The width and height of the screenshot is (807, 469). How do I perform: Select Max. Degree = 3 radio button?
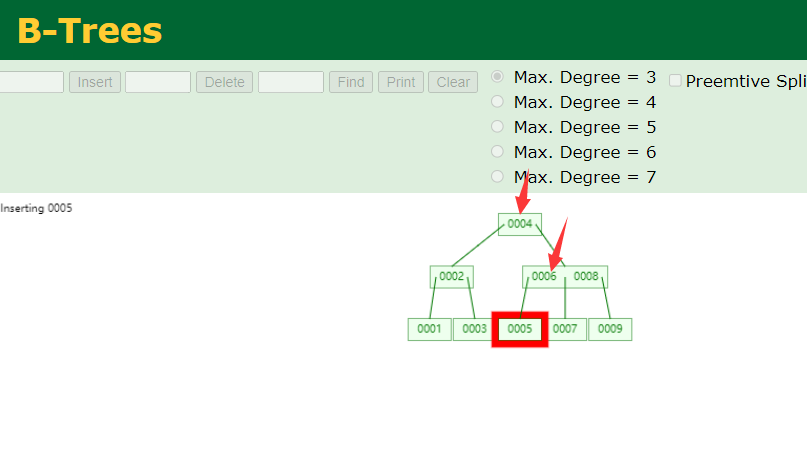[x=497, y=77]
